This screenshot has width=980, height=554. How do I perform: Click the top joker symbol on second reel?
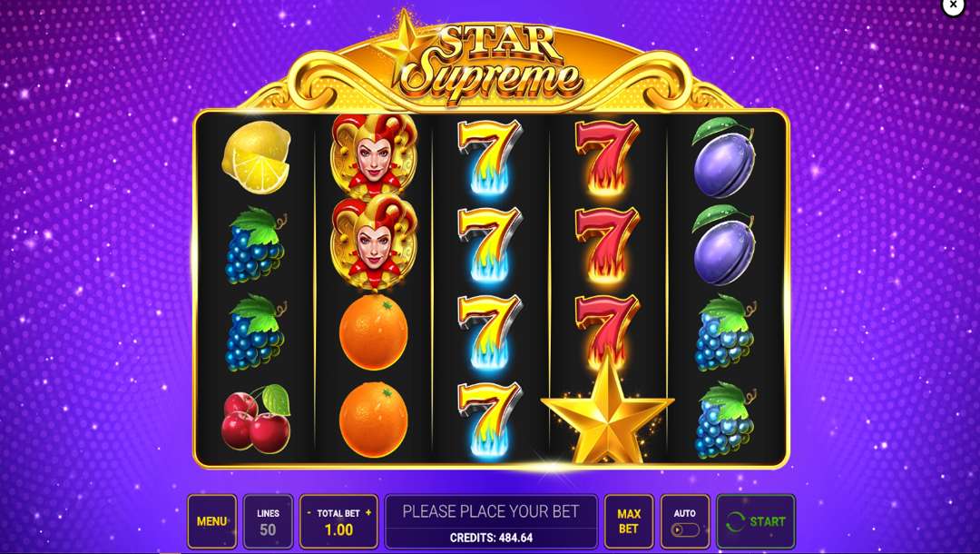374,155
